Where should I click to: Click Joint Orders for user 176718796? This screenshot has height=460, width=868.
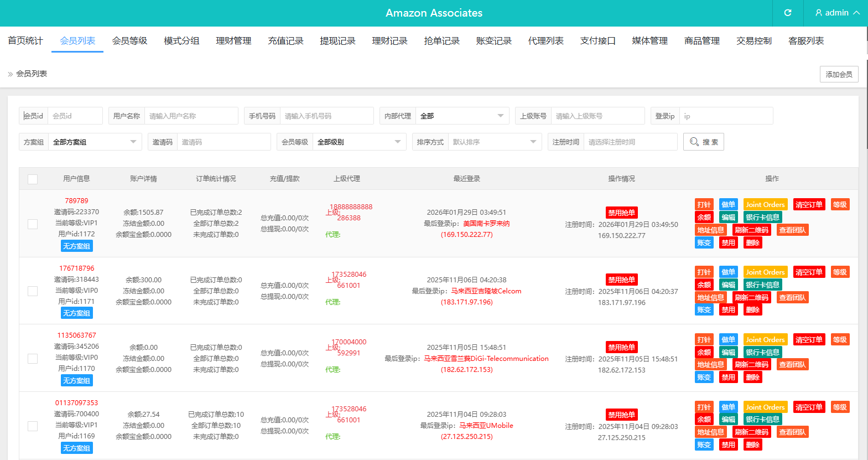click(x=765, y=272)
